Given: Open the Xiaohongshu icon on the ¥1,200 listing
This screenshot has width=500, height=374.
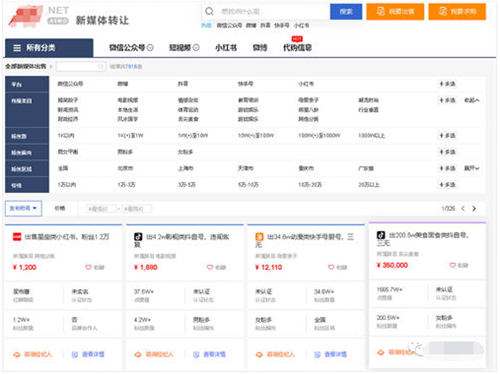Looking at the screenshot, I should (17, 237).
